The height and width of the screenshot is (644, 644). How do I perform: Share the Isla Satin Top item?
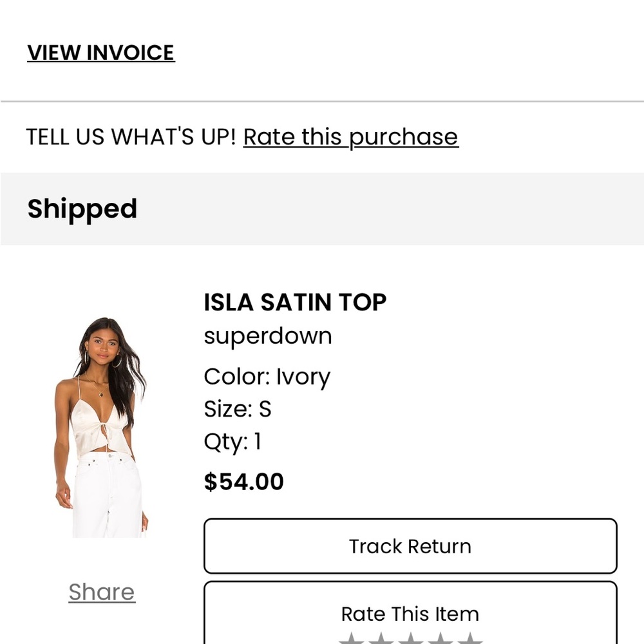click(101, 592)
